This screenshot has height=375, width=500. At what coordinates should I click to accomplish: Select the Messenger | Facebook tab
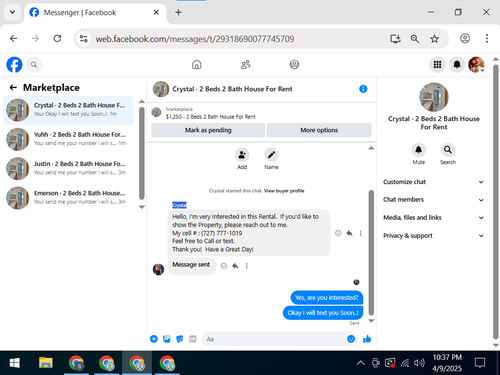click(94, 13)
